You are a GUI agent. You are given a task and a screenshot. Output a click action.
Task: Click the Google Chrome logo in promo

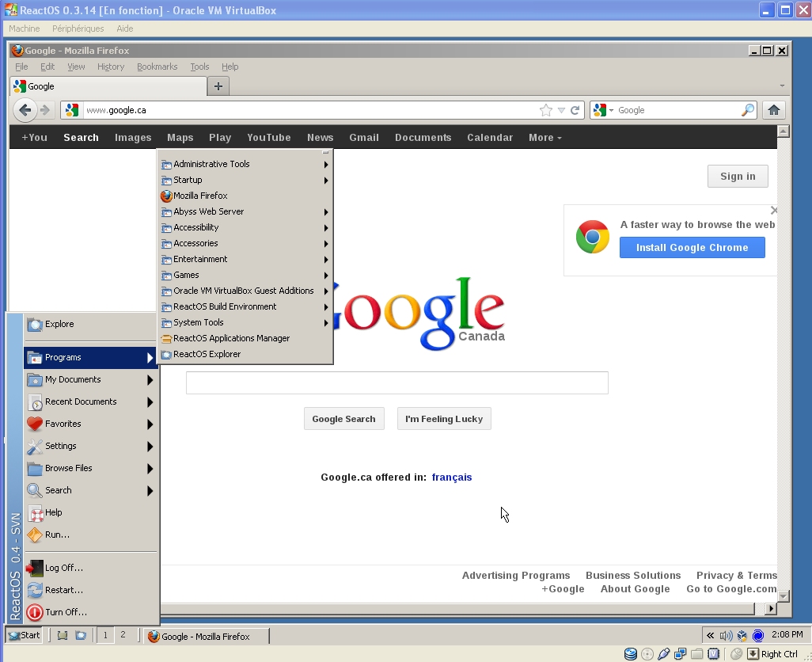[x=593, y=237]
